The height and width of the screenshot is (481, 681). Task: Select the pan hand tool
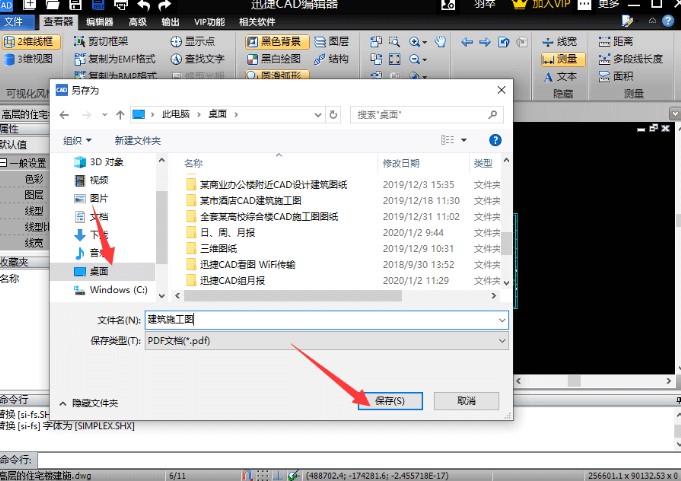click(x=440, y=42)
